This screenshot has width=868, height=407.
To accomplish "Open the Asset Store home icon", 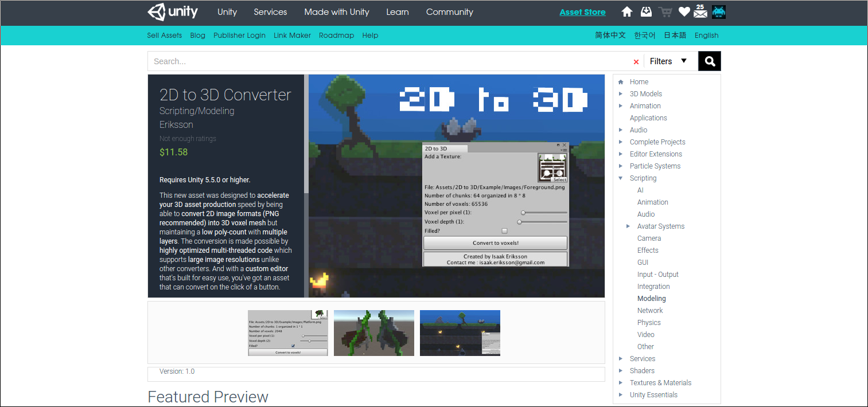I will (x=626, y=11).
